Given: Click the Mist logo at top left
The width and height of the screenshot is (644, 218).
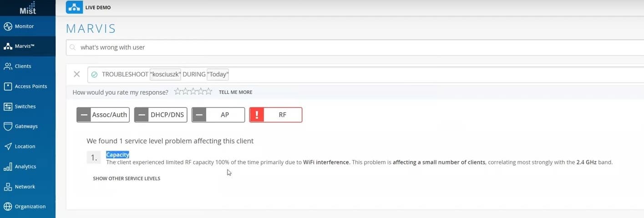Looking at the screenshot, I should 28,8.
